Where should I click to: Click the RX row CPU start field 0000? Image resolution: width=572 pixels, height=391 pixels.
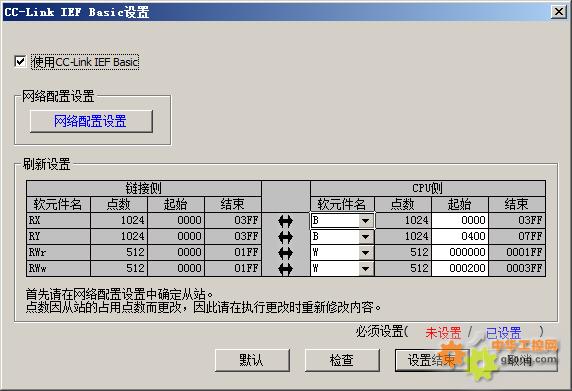coord(460,220)
